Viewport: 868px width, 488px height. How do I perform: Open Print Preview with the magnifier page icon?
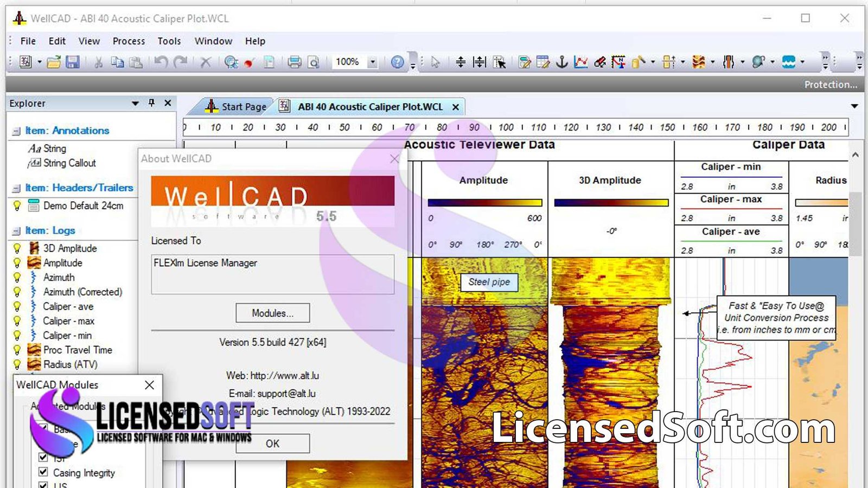pyautogui.click(x=314, y=62)
